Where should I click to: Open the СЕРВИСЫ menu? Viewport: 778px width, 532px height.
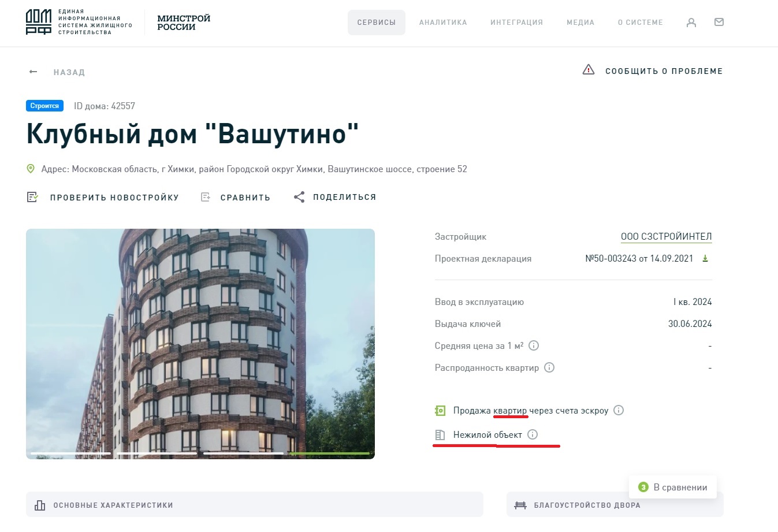[x=377, y=23]
